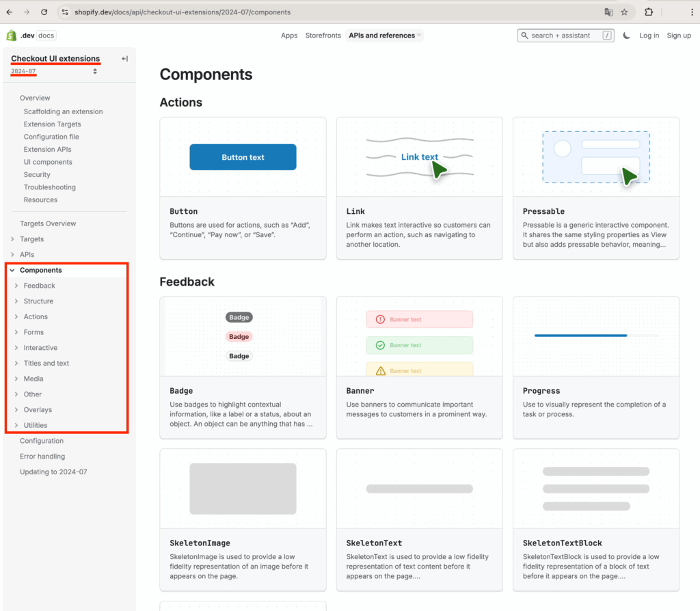Open the site information icon in address bar
Image resolution: width=700 pixels, height=611 pixels.
65,12
